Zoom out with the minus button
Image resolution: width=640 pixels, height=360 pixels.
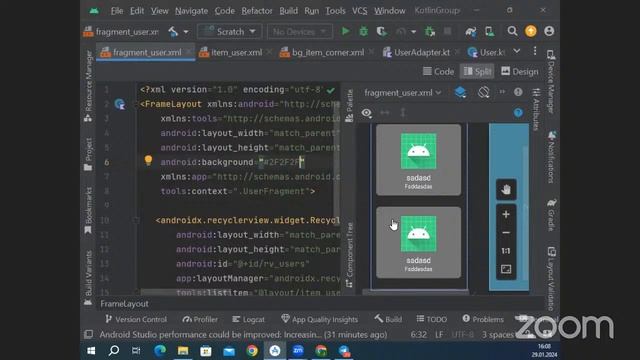pyautogui.click(x=506, y=233)
